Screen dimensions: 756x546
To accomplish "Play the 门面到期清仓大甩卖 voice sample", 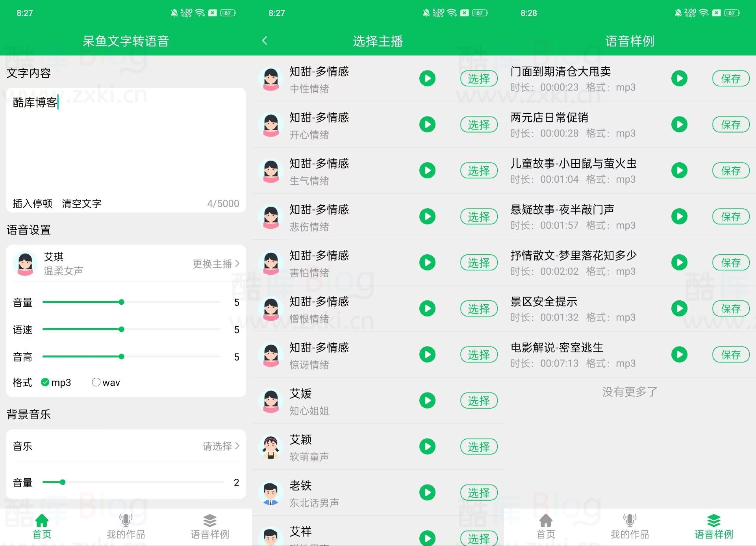I will [x=680, y=78].
